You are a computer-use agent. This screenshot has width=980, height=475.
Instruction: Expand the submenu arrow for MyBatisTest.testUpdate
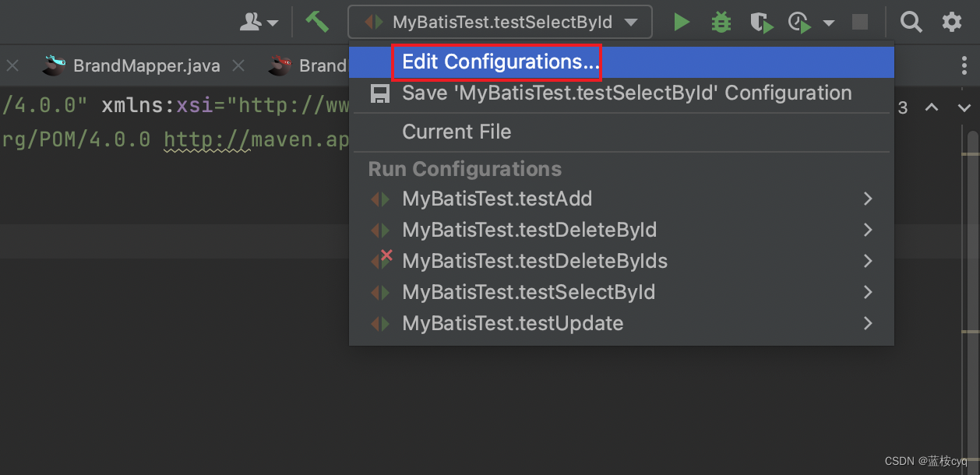point(868,323)
